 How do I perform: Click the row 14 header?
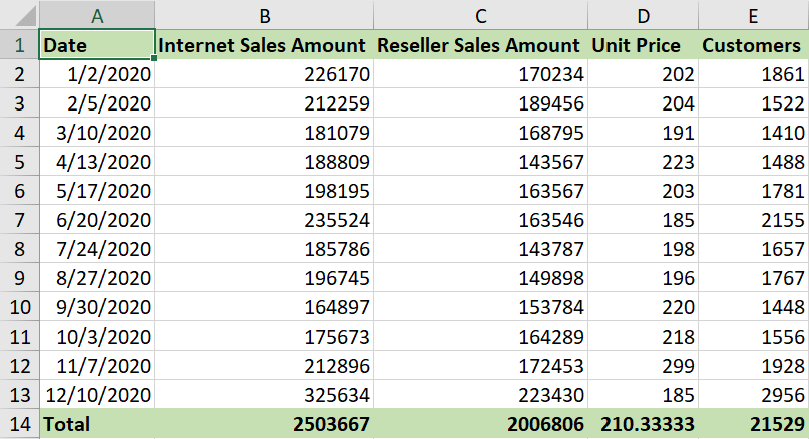(19, 424)
